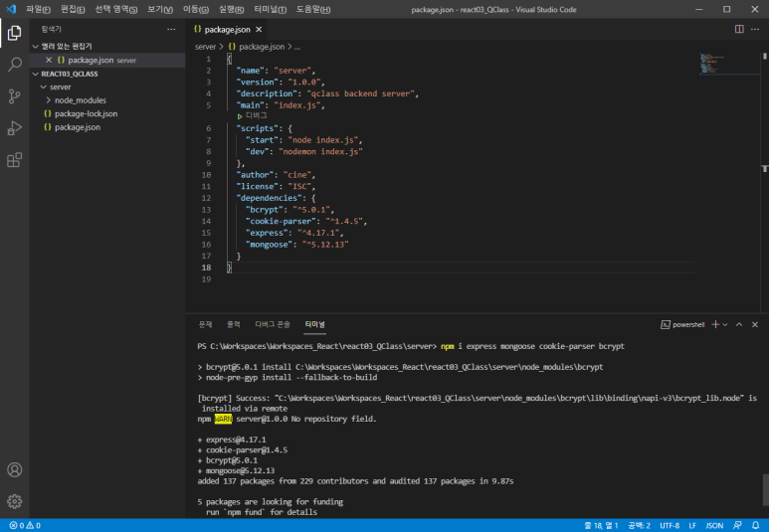Viewport: 769px width, 532px height.
Task: Click the breadcrumb trailing ellipsis
Action: 297,47
